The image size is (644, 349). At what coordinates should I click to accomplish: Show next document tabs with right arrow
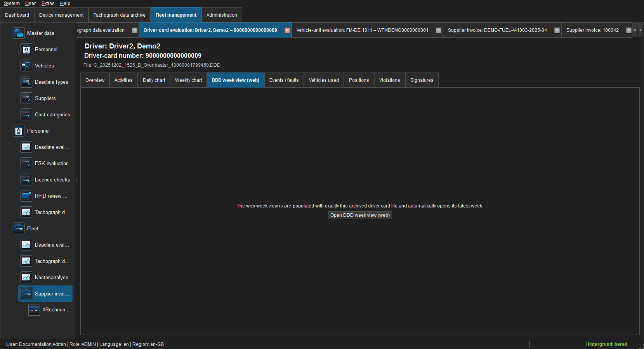pyautogui.click(x=640, y=30)
